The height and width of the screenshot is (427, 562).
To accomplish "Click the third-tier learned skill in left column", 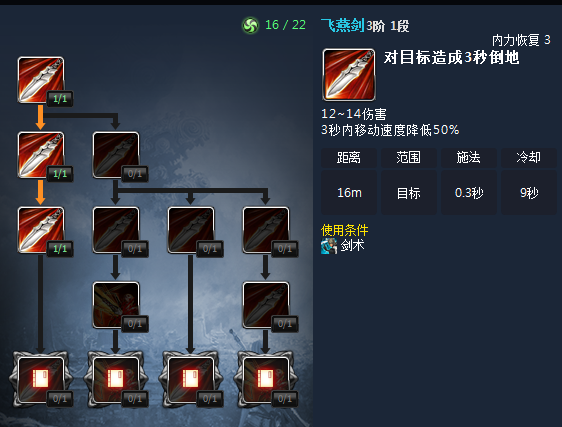I will tap(41, 229).
